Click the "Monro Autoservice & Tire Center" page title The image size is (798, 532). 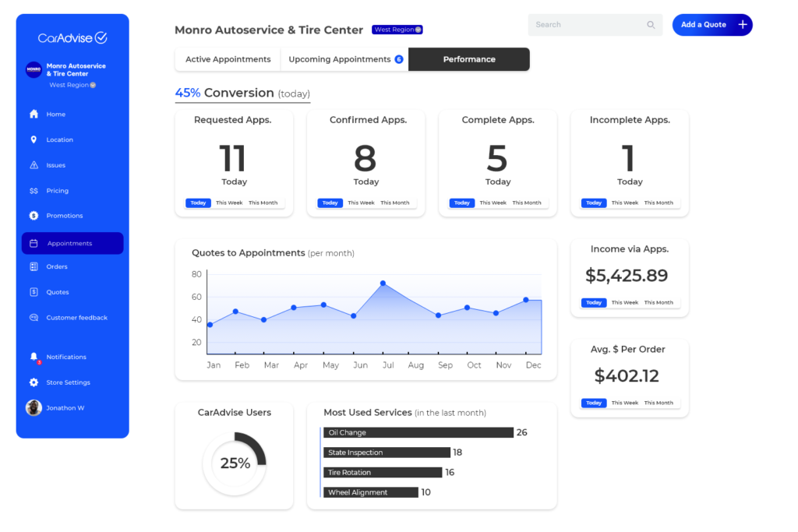point(269,30)
